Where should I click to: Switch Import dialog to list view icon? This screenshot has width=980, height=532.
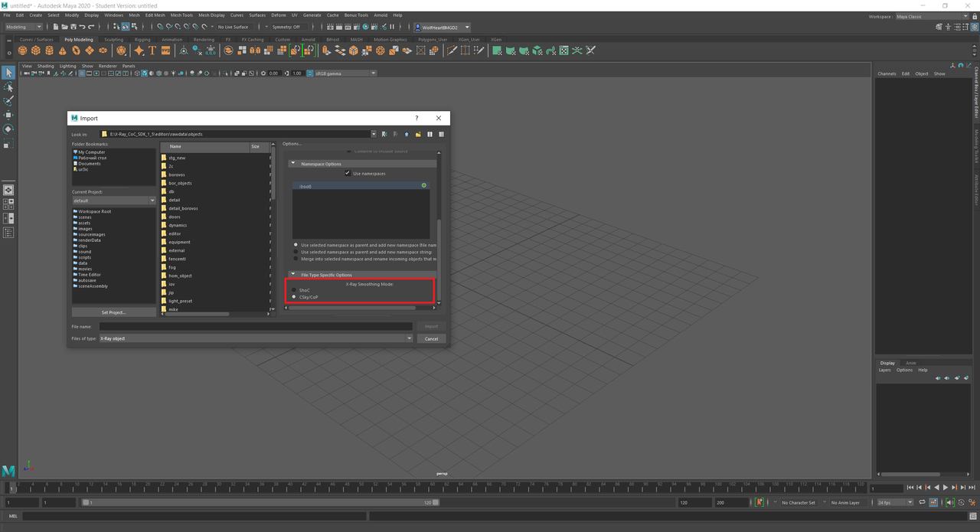[x=430, y=134]
